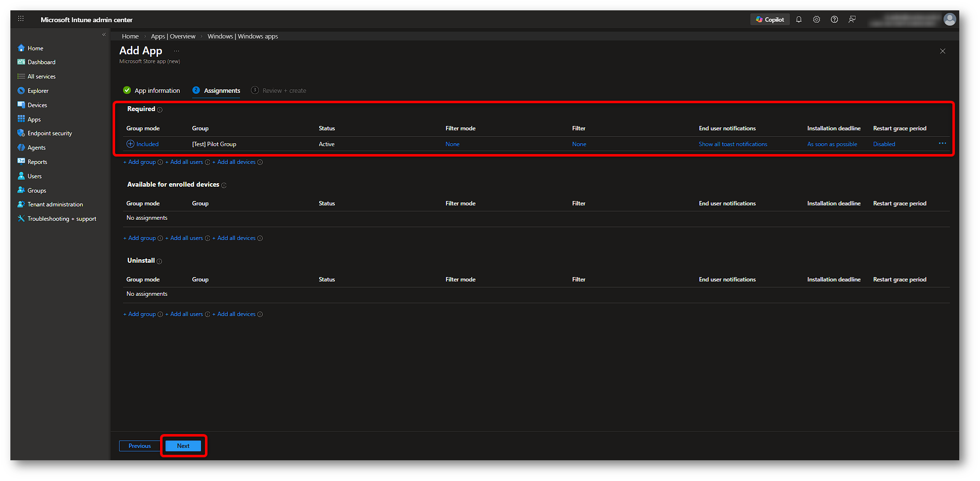Select the Review + create step
The height and width of the screenshot is (481, 980).
[x=284, y=91]
